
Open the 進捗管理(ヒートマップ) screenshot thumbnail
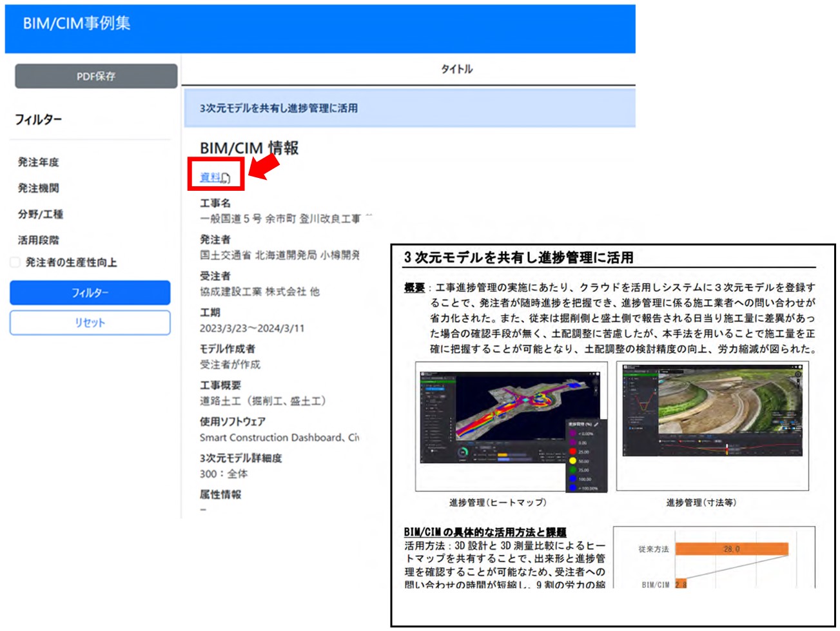click(x=511, y=426)
